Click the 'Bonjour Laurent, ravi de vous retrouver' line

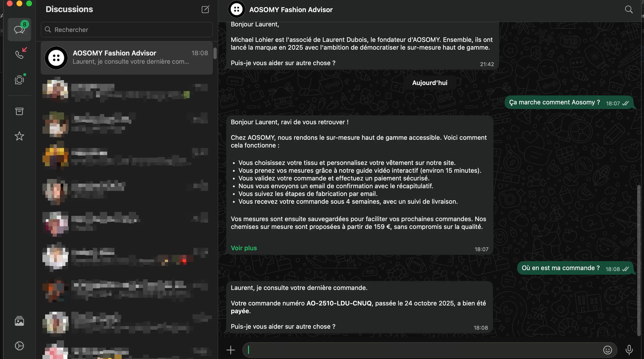290,122
